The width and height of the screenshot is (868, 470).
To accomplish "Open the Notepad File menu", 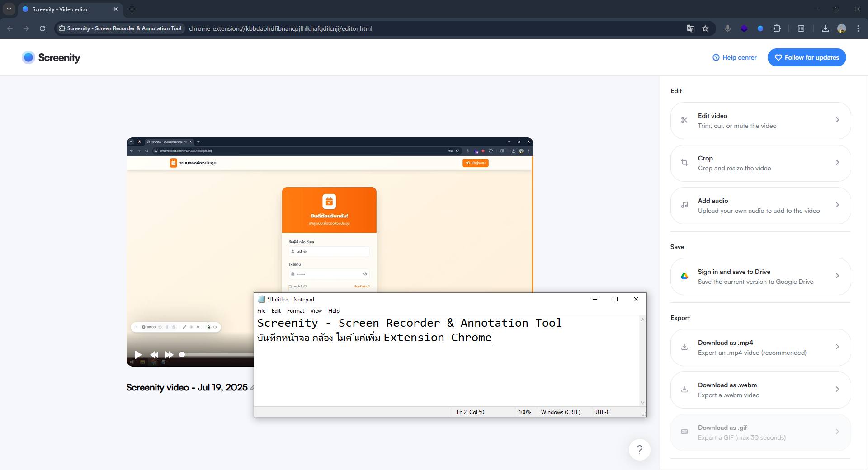I will tap(261, 311).
